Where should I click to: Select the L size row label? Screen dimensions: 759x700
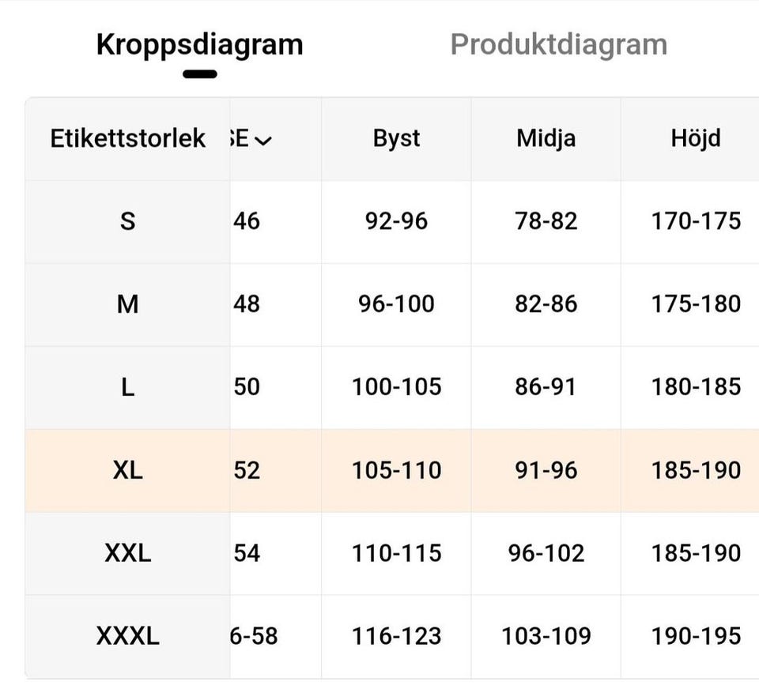point(128,387)
